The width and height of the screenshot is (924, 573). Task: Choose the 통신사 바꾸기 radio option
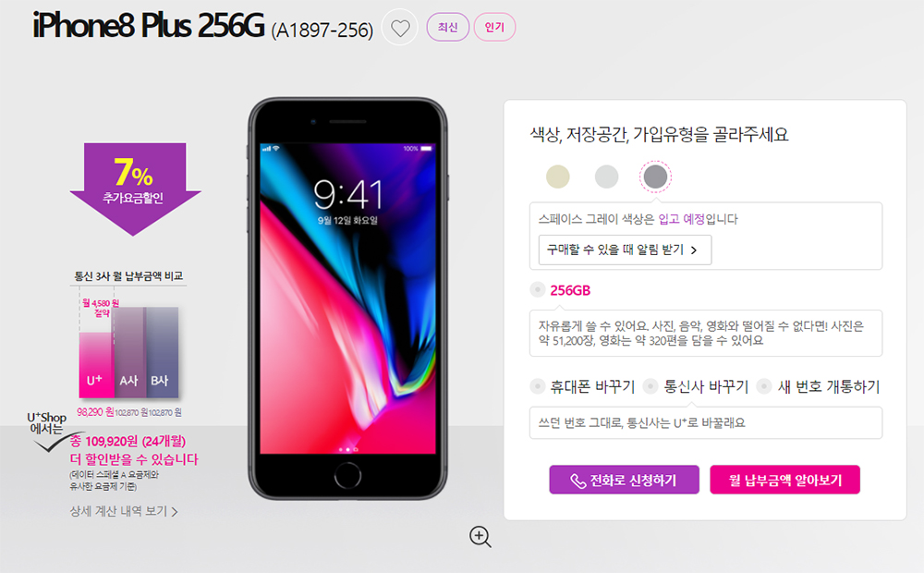pyautogui.click(x=650, y=386)
